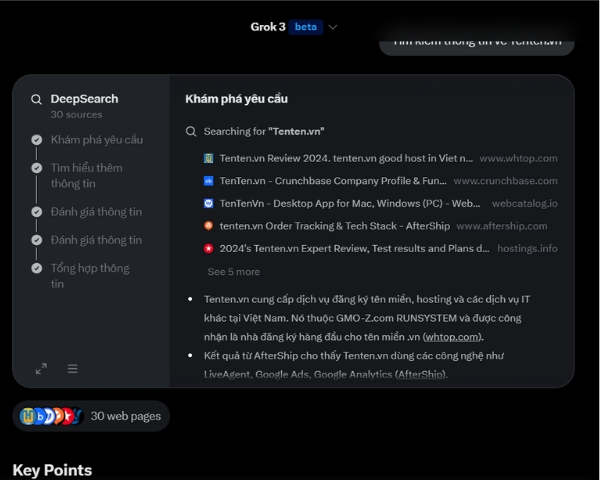Screen dimensions: 600x480
Task: Click www.whtop.com domain label
Action: point(518,158)
